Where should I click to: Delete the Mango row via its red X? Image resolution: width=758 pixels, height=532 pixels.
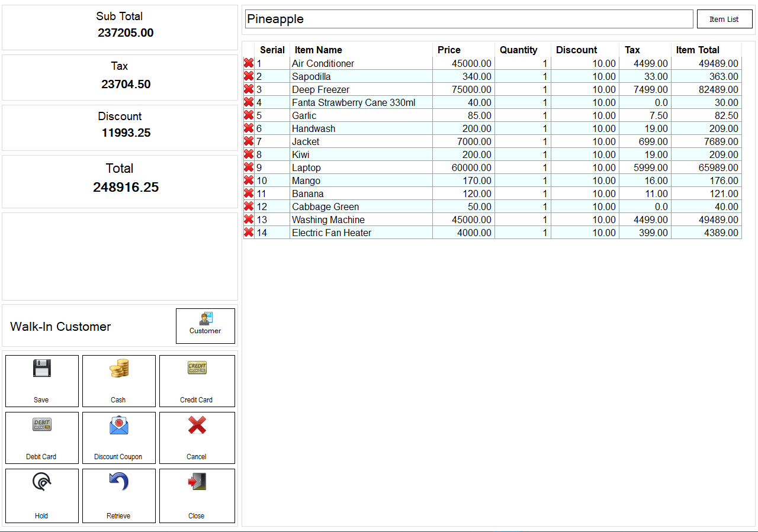point(249,180)
